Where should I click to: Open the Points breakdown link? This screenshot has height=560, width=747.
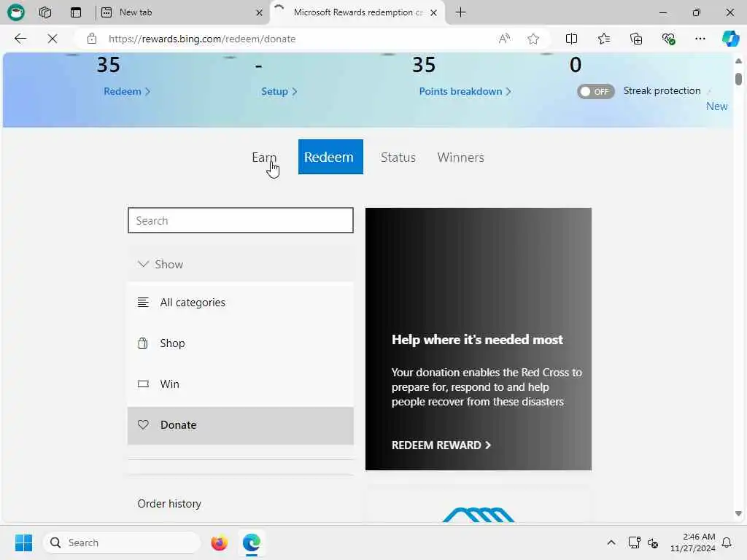click(465, 91)
